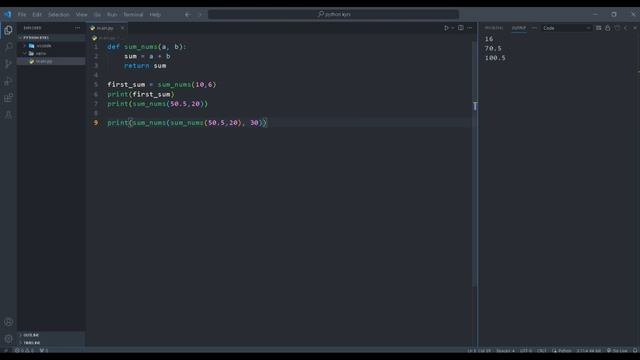Expand the first collapsed folder in Explorer
This screenshot has width=640, height=360.
(51, 46)
